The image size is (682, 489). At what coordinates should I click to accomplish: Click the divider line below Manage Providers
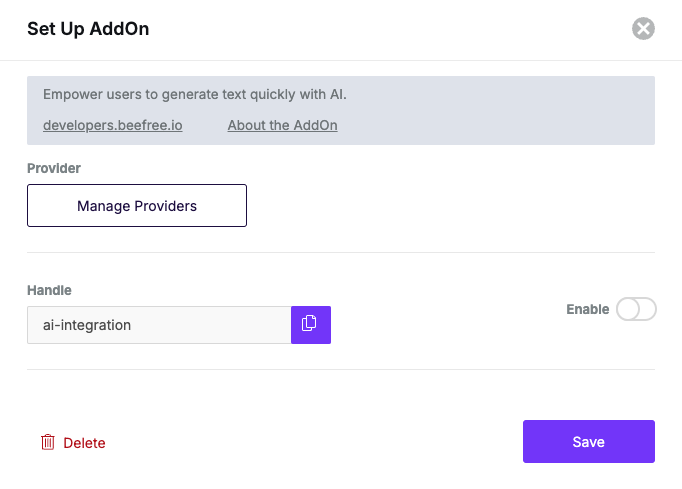pyautogui.click(x=340, y=253)
